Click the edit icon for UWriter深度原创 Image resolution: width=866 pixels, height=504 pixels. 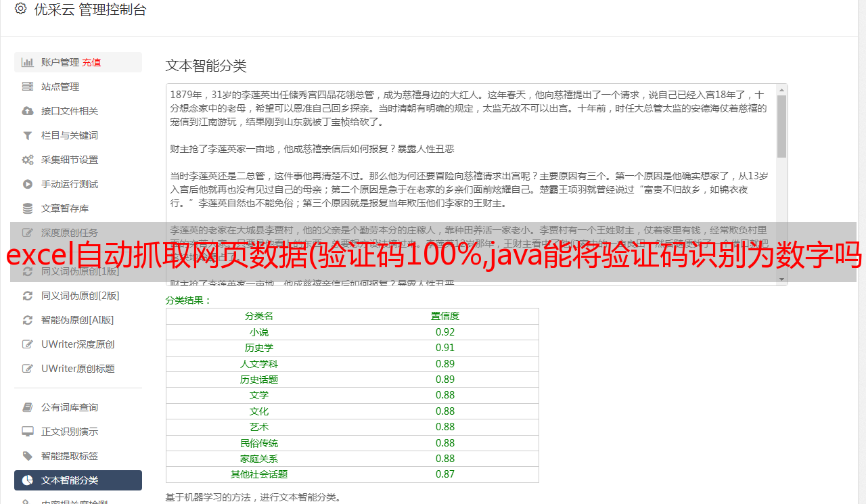[x=28, y=344]
